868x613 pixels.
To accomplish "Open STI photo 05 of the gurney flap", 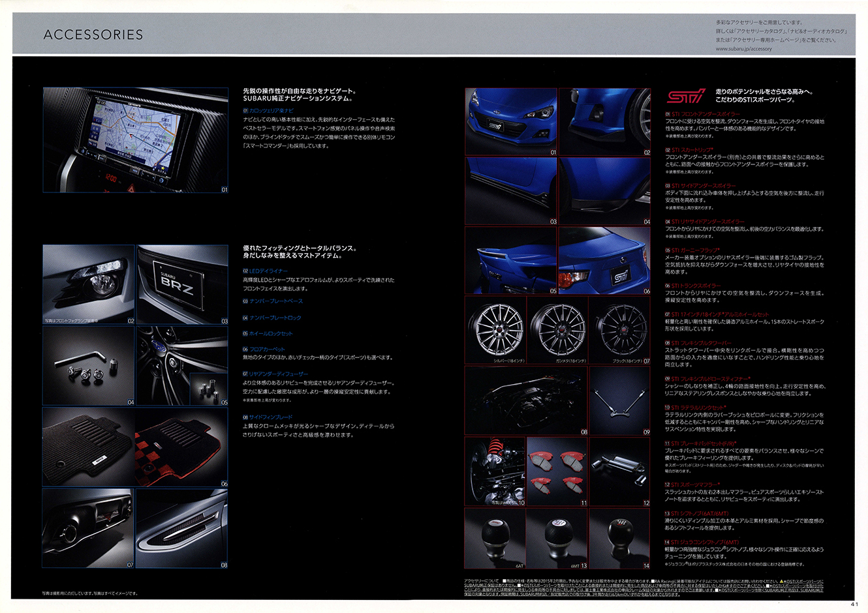I will [x=511, y=261].
